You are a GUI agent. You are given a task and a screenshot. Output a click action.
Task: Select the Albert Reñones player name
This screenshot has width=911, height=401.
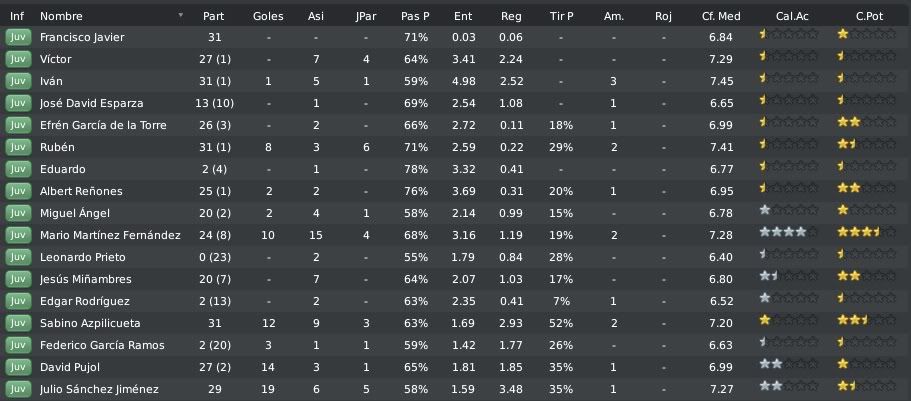tap(81, 191)
